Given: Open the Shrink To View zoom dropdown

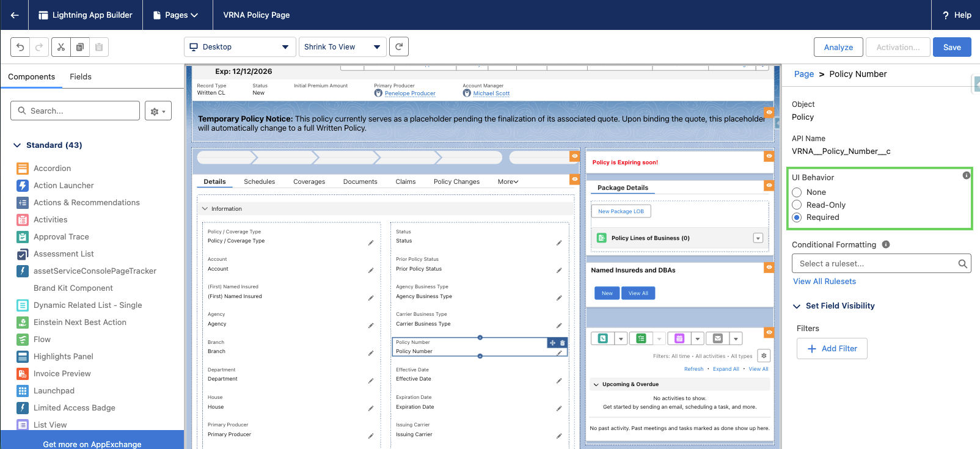Looking at the screenshot, I should click(x=343, y=47).
